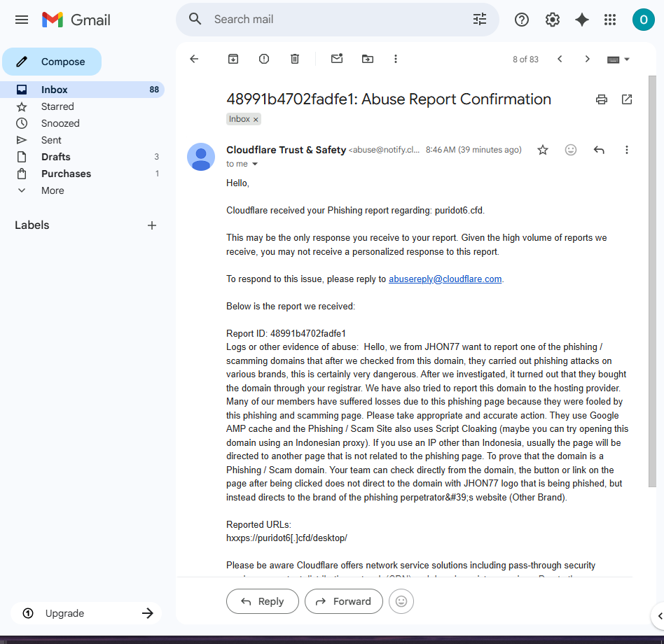Print the email conversation
This screenshot has width=664, height=644.
pos(602,99)
